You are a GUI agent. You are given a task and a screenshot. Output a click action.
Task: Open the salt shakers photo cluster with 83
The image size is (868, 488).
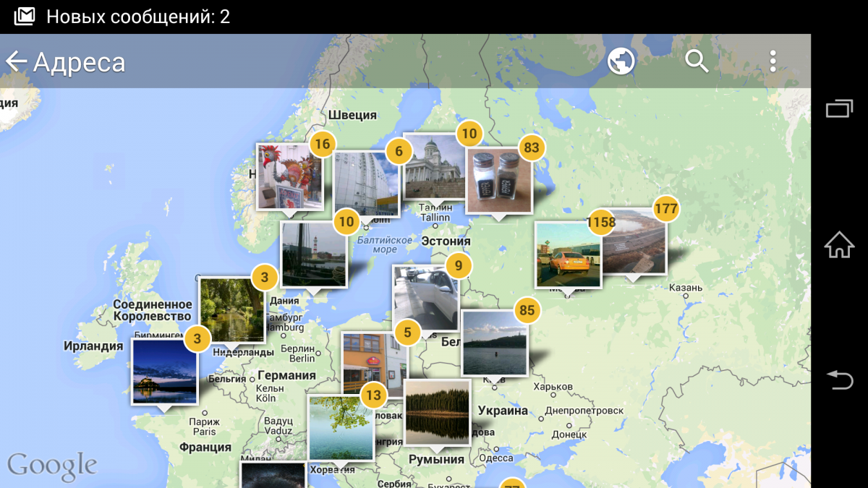click(x=499, y=181)
